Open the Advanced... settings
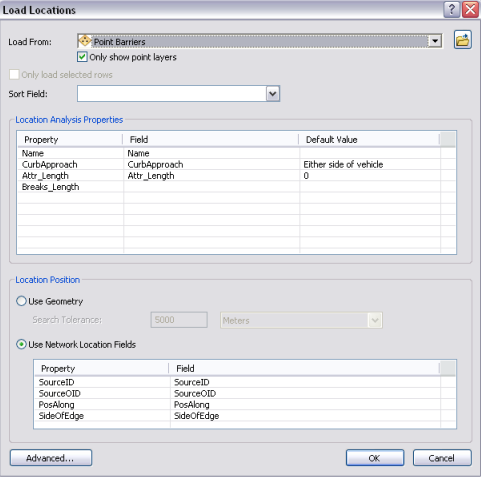The height and width of the screenshot is (477, 481). click(x=51, y=458)
